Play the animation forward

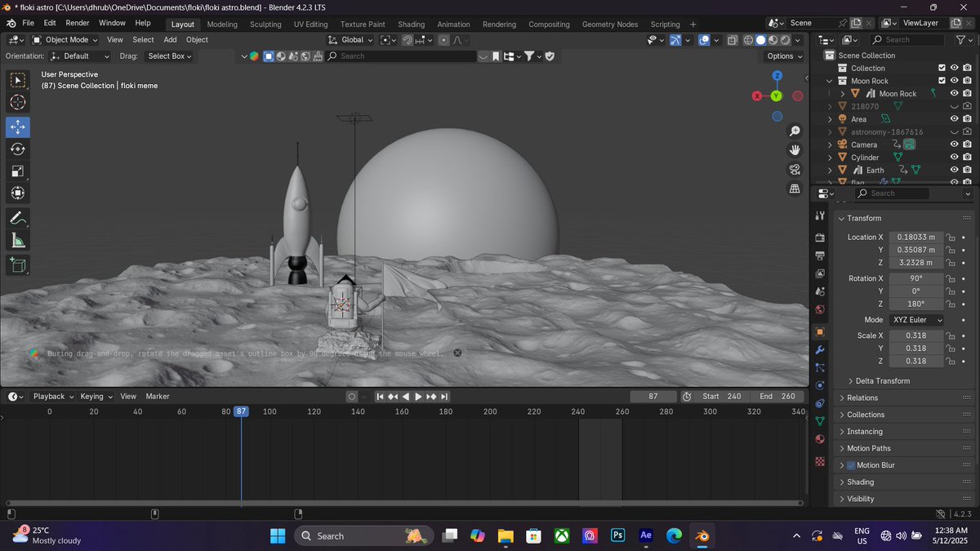pyautogui.click(x=418, y=397)
